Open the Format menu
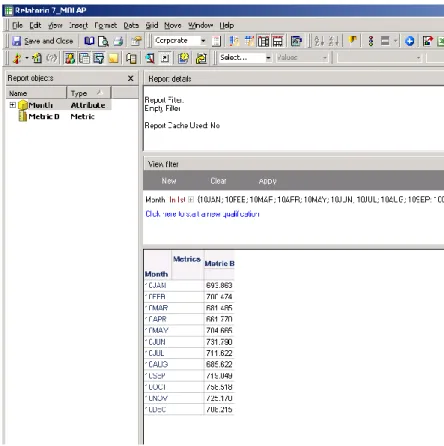Screen dimensions: 444x446 (106, 25)
